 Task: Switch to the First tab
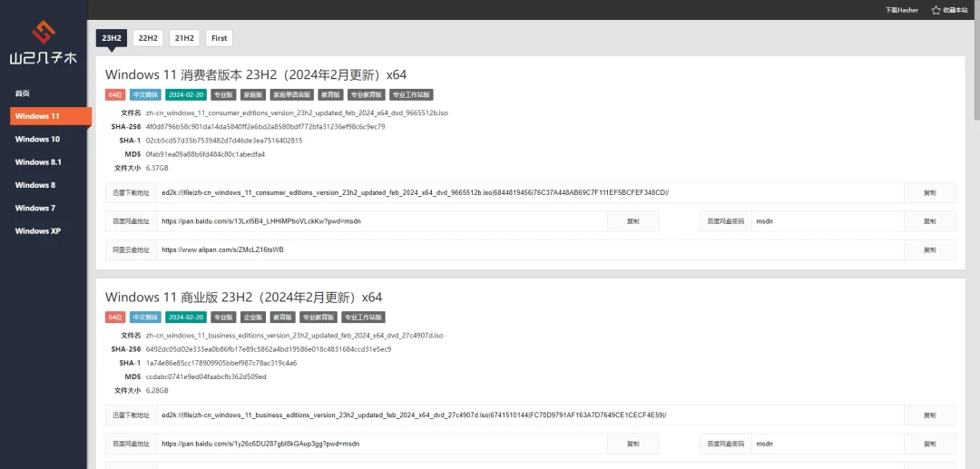coord(219,38)
